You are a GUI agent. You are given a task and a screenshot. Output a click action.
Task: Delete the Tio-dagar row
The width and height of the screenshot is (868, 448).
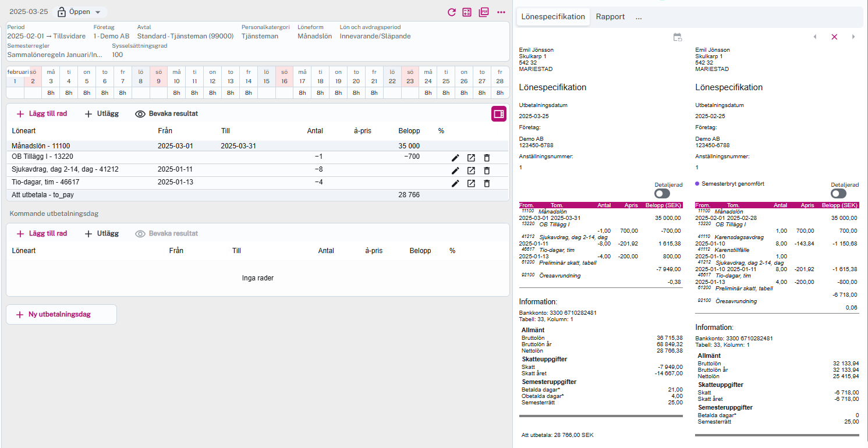click(x=487, y=183)
